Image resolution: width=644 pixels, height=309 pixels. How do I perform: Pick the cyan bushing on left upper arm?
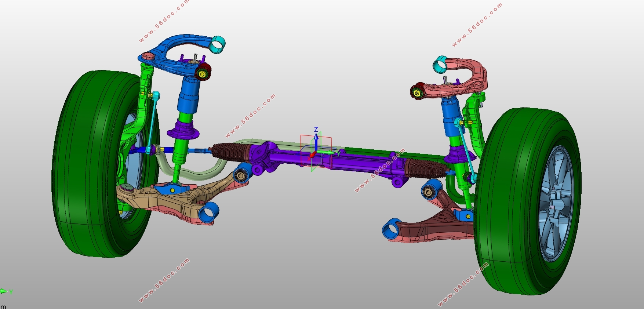pyautogui.click(x=217, y=44)
